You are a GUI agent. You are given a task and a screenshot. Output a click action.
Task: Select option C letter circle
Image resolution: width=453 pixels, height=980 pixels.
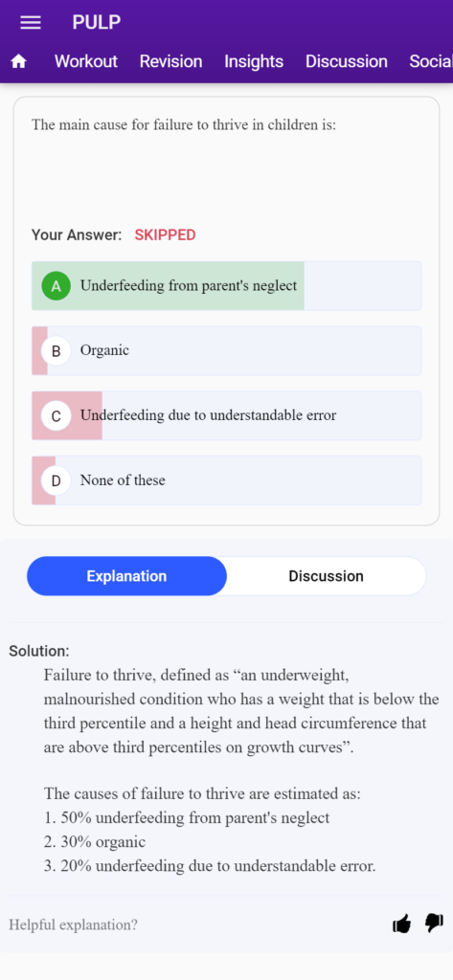[57, 416]
